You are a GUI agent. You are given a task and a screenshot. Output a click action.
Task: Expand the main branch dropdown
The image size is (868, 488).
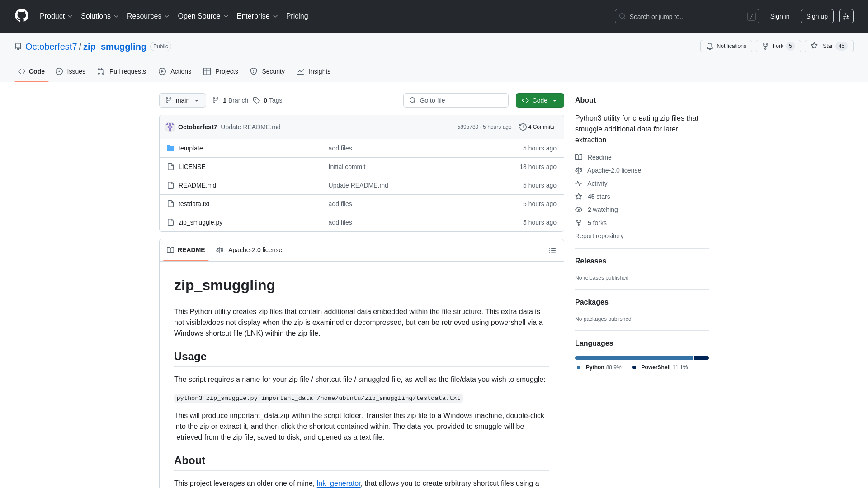(x=182, y=100)
